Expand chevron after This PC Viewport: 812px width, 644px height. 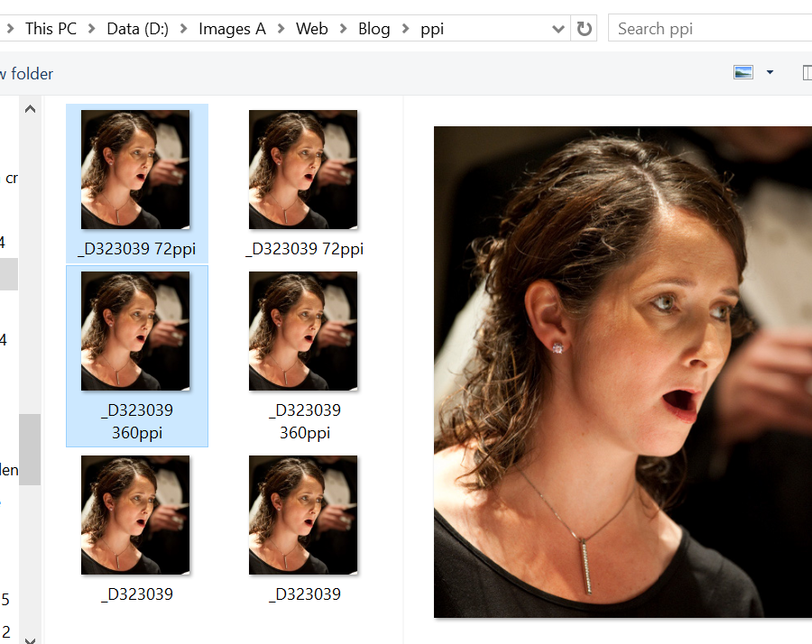point(92,29)
